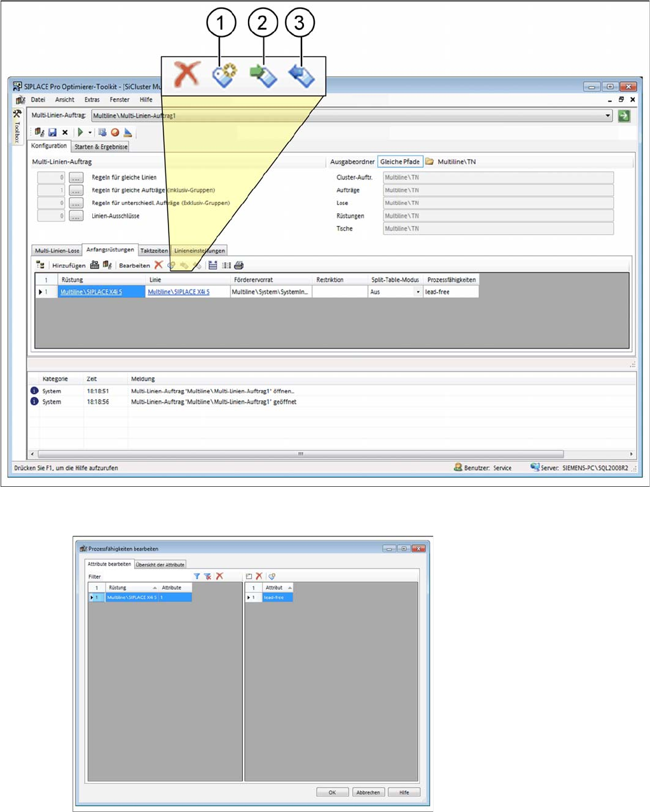Toggle the Gleiche Pfade button
Image resolution: width=650 pixels, height=812 pixels.
[400, 162]
